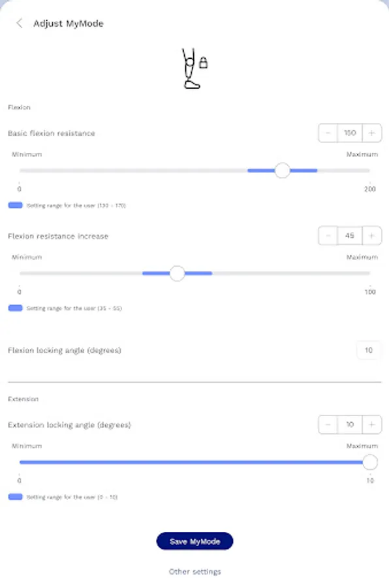389x588 pixels.
Task: Open Other settings
Action: [x=194, y=571]
